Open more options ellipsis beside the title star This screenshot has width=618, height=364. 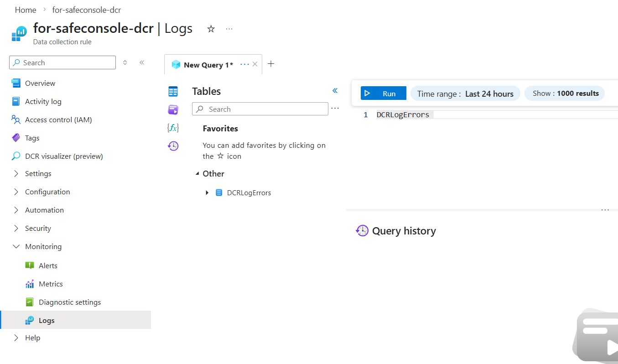click(229, 29)
